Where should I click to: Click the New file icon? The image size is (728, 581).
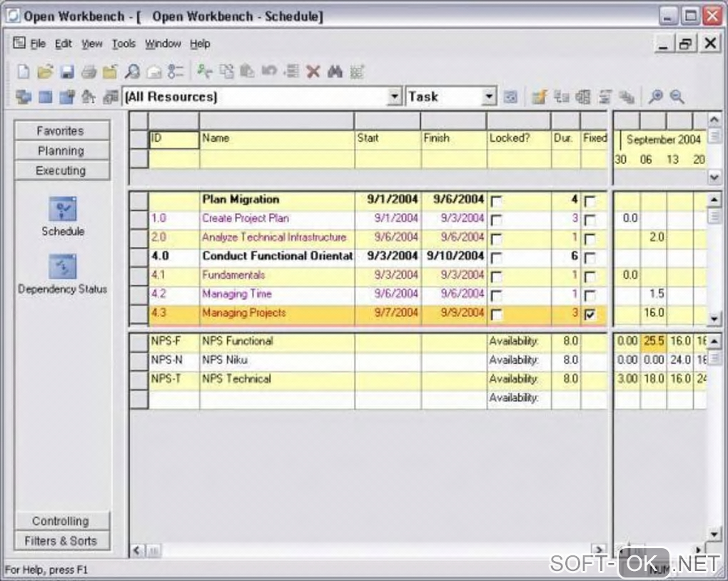coord(24,71)
